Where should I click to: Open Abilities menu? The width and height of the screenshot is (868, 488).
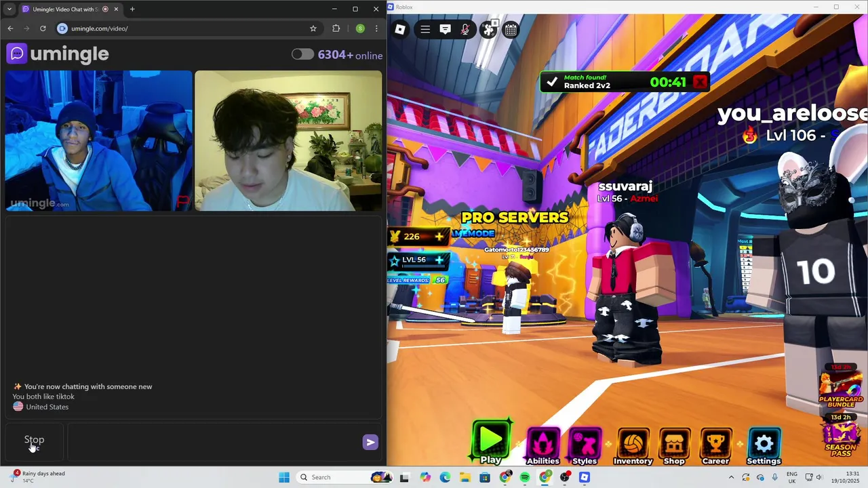pyautogui.click(x=543, y=446)
